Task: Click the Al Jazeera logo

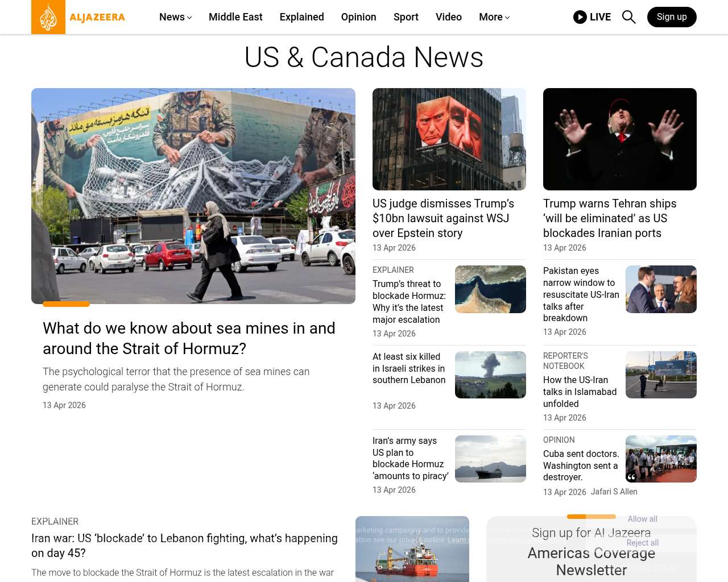Action: pyautogui.click(x=78, y=17)
